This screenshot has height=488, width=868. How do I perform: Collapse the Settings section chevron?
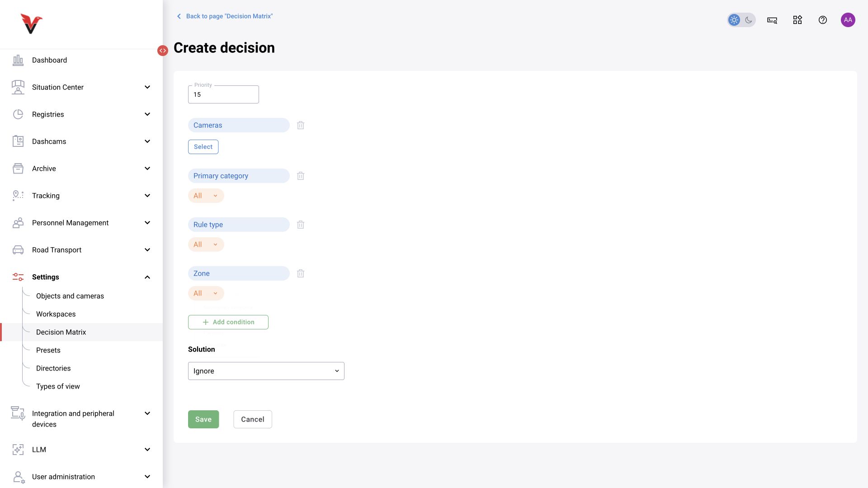coord(147,277)
